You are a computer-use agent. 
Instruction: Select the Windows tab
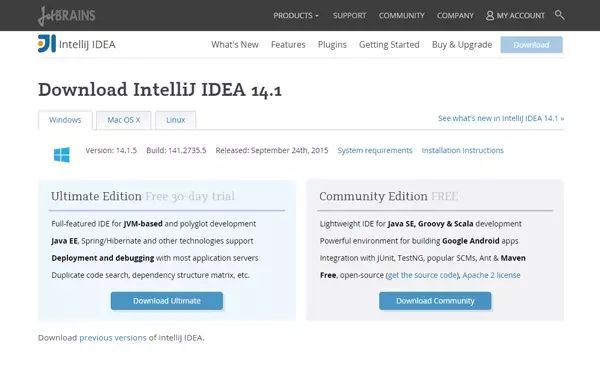point(65,120)
